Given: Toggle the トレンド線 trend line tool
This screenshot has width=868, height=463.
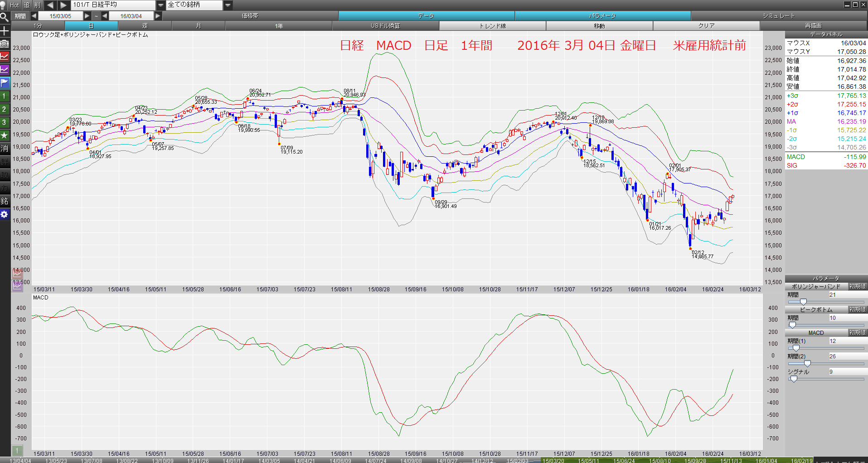Looking at the screenshot, I should coord(493,26).
